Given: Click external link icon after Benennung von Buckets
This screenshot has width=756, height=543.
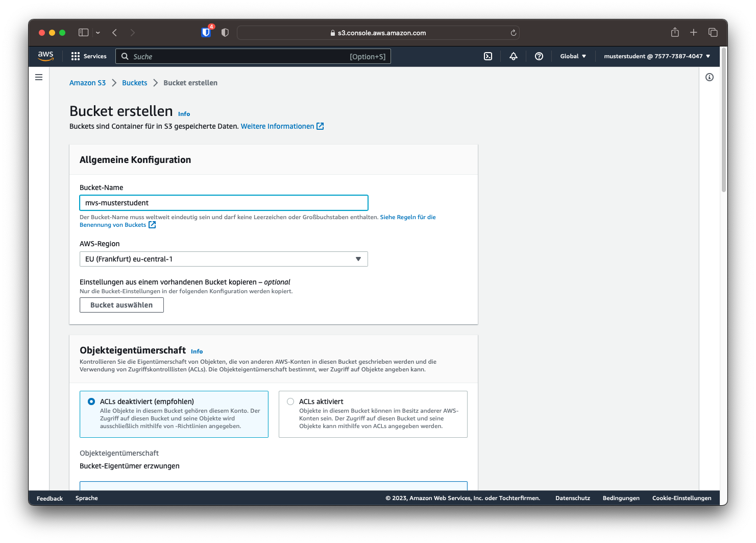Looking at the screenshot, I should (152, 225).
